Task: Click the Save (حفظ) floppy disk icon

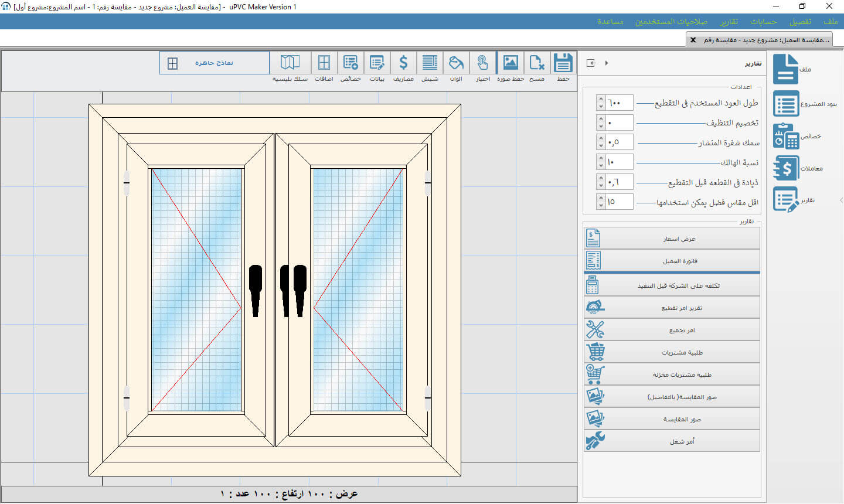Action: tap(563, 63)
